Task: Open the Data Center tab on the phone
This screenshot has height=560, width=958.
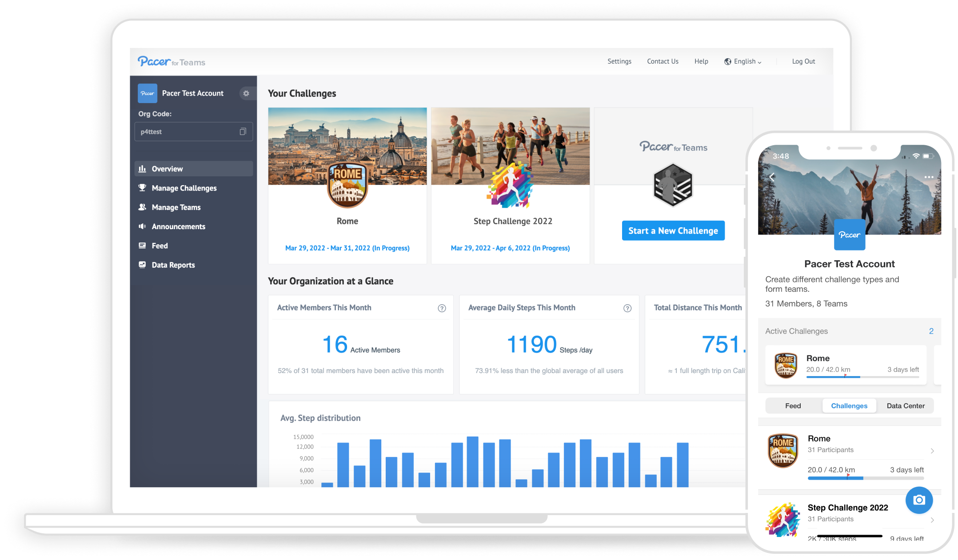Action: (905, 405)
